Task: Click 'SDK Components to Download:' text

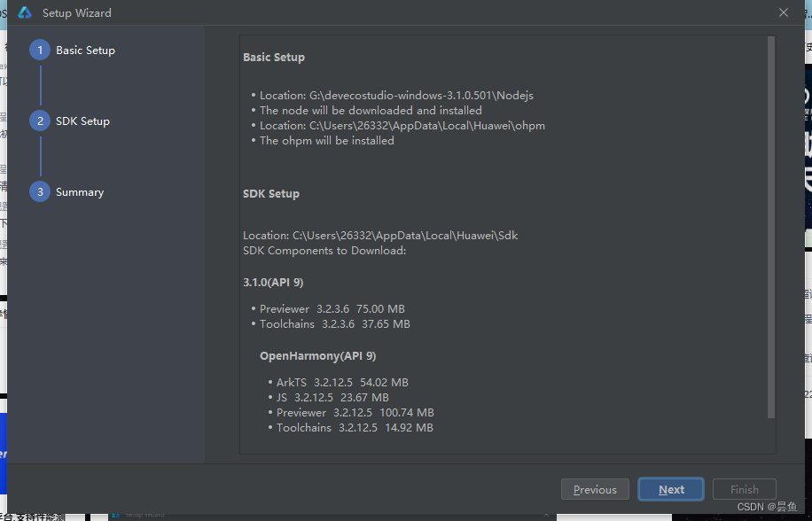Action: click(x=324, y=251)
